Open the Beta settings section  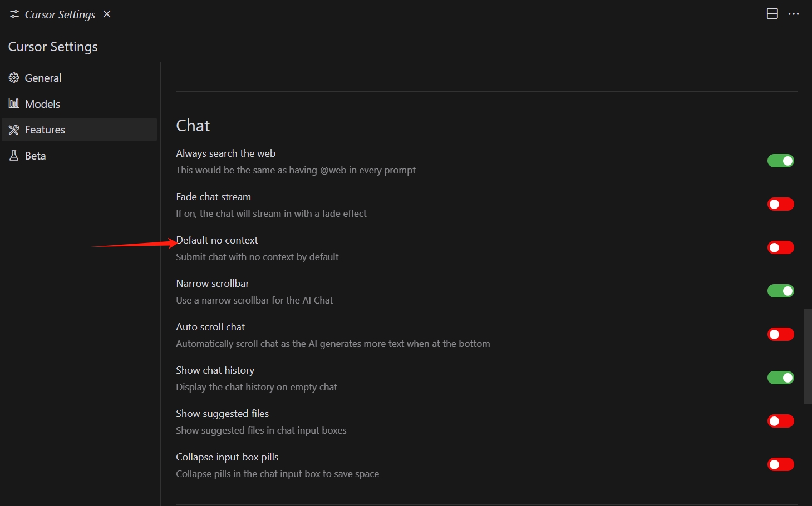(x=80, y=156)
